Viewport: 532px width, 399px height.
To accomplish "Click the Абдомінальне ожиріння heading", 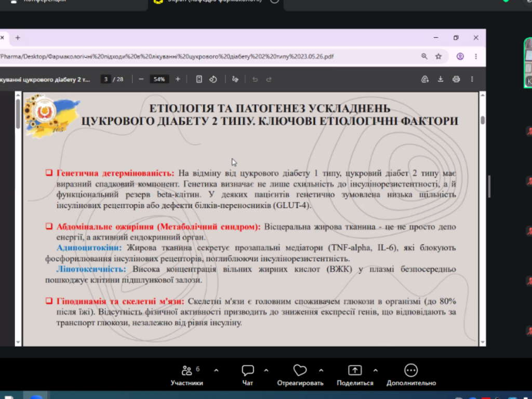I will [158, 227].
